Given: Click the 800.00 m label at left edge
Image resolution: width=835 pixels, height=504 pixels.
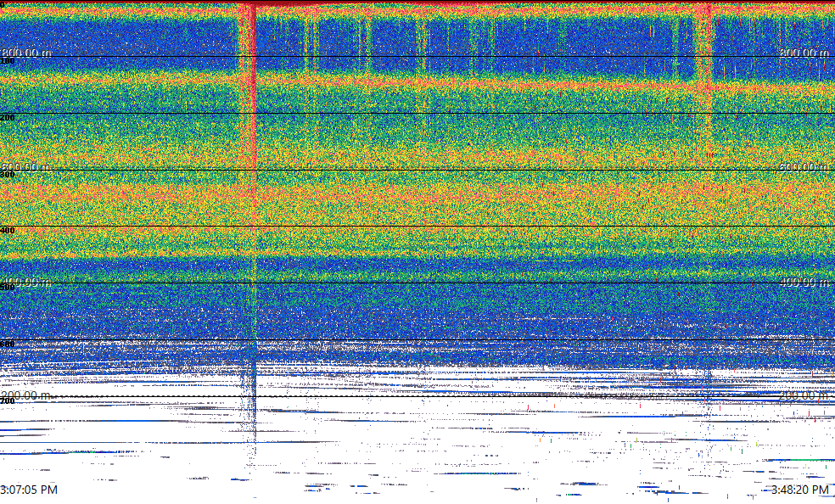Looking at the screenshot, I should click(26, 53).
